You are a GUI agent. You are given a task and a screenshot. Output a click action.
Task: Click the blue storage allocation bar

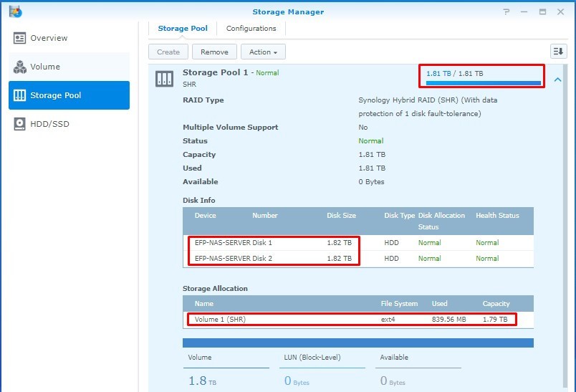[358, 343]
